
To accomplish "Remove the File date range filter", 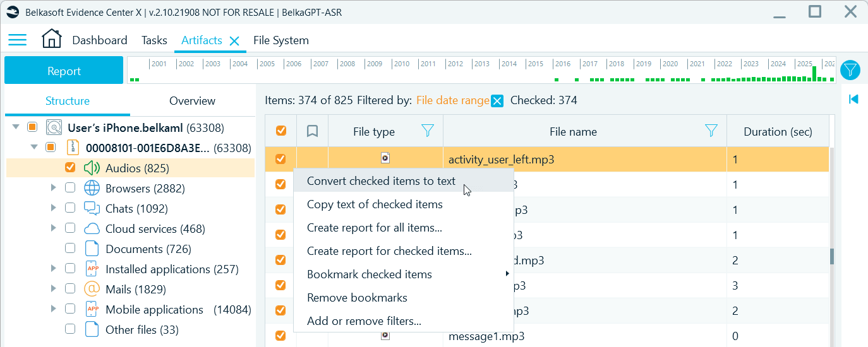I will coord(497,100).
